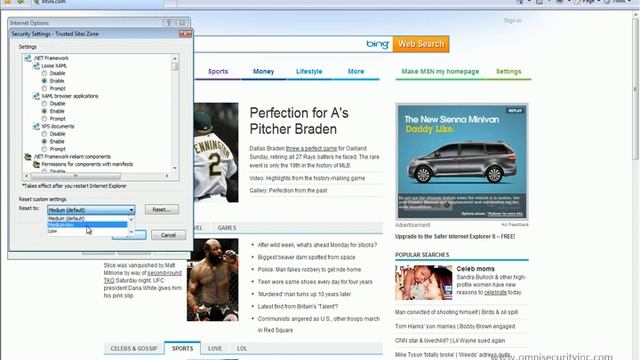Viewport: 640px width, 360px height.
Task: Select Disable under Loose XAML
Action: (x=44, y=73)
